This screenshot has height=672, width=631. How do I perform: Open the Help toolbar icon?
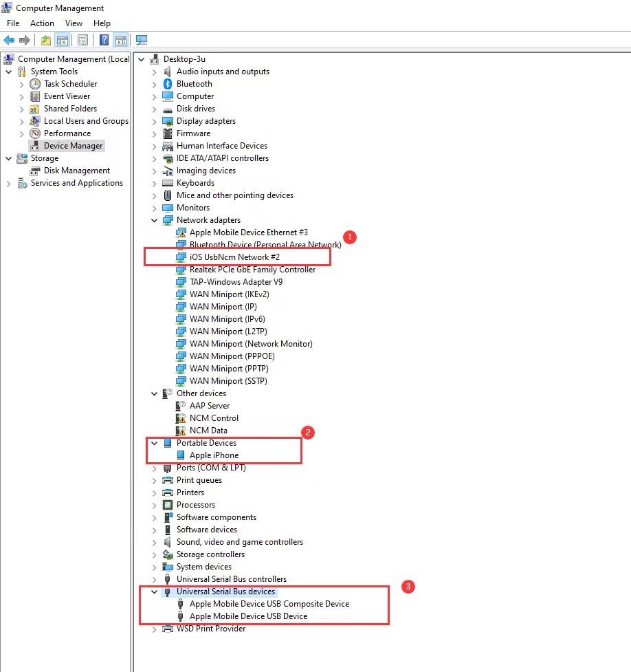click(x=103, y=40)
